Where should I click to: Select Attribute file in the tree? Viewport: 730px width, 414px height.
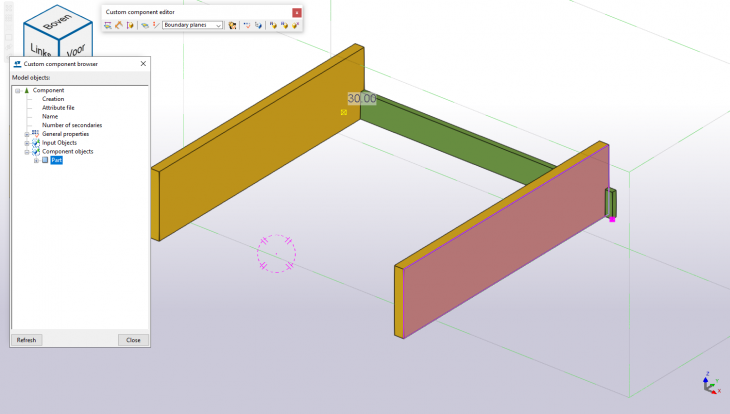pyautogui.click(x=58, y=108)
